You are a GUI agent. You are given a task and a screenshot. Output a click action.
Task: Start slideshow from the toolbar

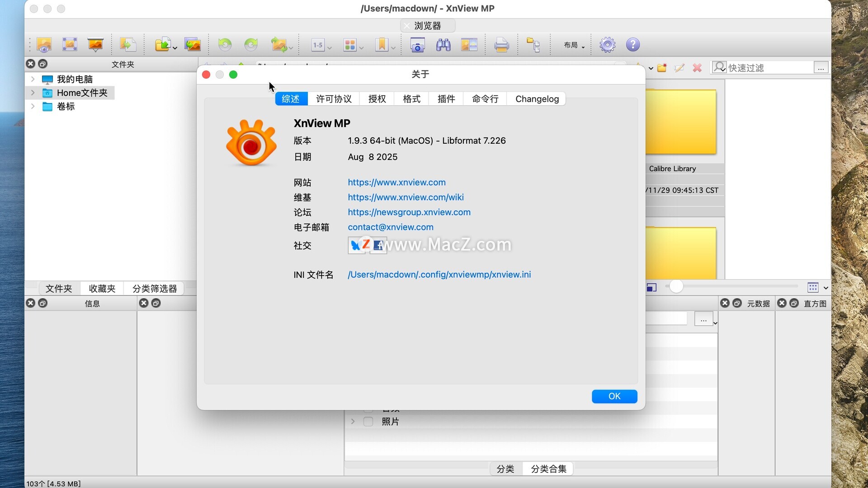click(x=95, y=45)
